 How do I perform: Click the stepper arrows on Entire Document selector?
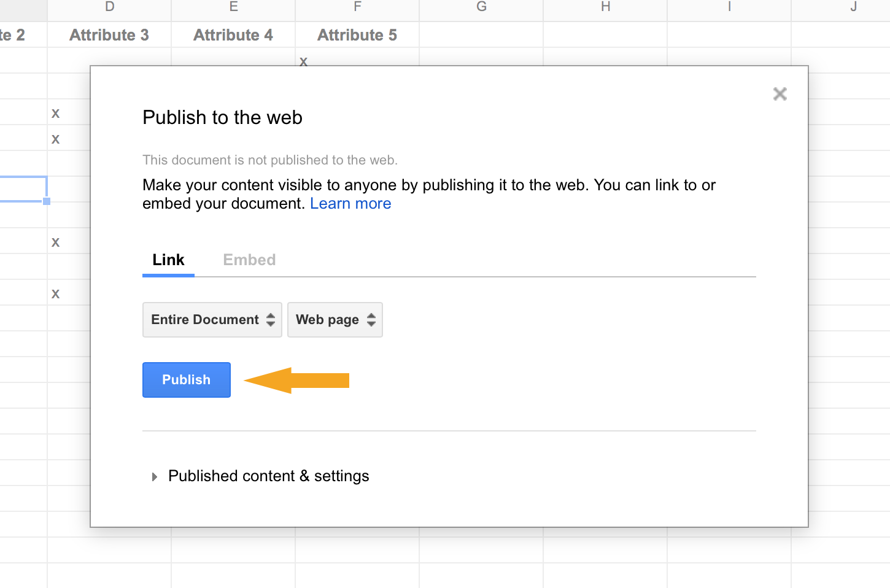click(272, 319)
